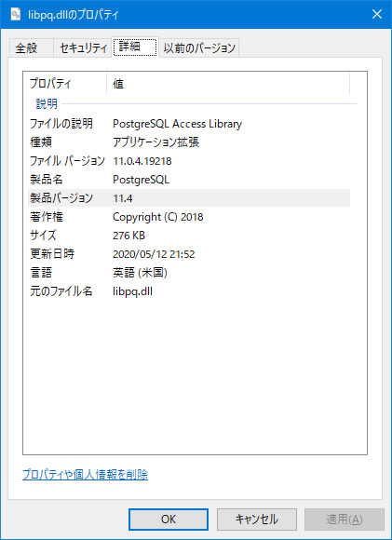Open プロパティや個人情報を削除 link
Screen dimensions: 392x540
pyautogui.click(x=85, y=475)
